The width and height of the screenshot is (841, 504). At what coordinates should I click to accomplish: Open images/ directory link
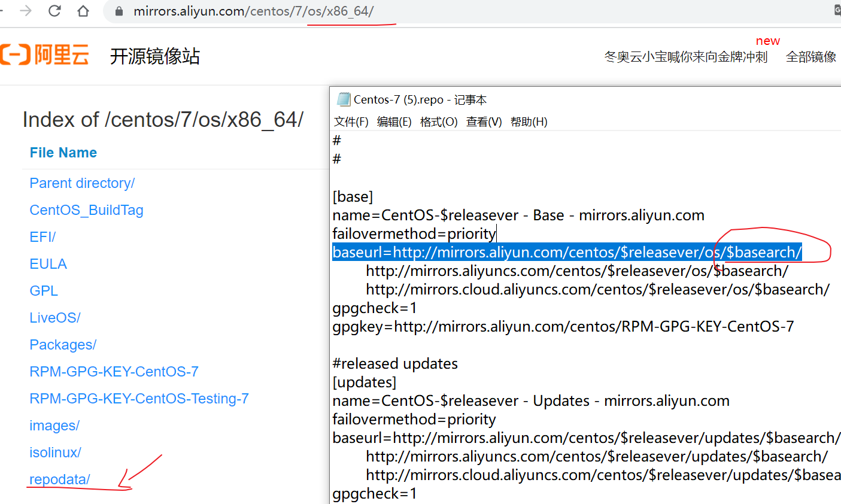click(x=54, y=426)
